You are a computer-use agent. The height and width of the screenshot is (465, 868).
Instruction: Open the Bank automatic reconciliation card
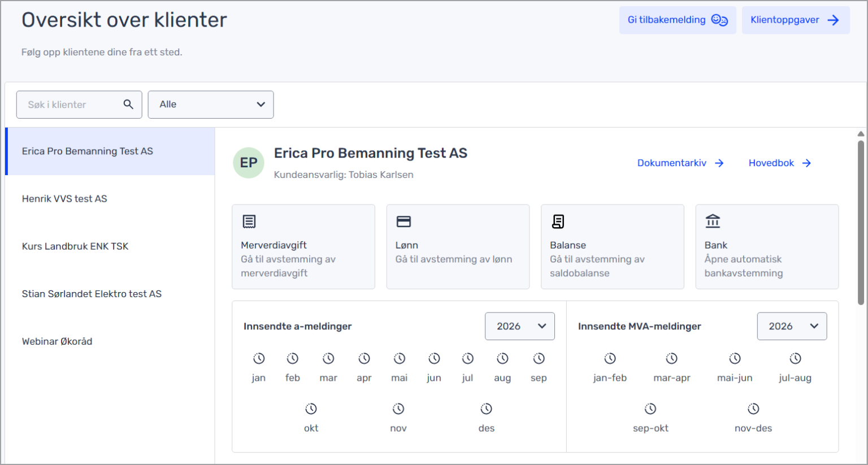(766, 247)
